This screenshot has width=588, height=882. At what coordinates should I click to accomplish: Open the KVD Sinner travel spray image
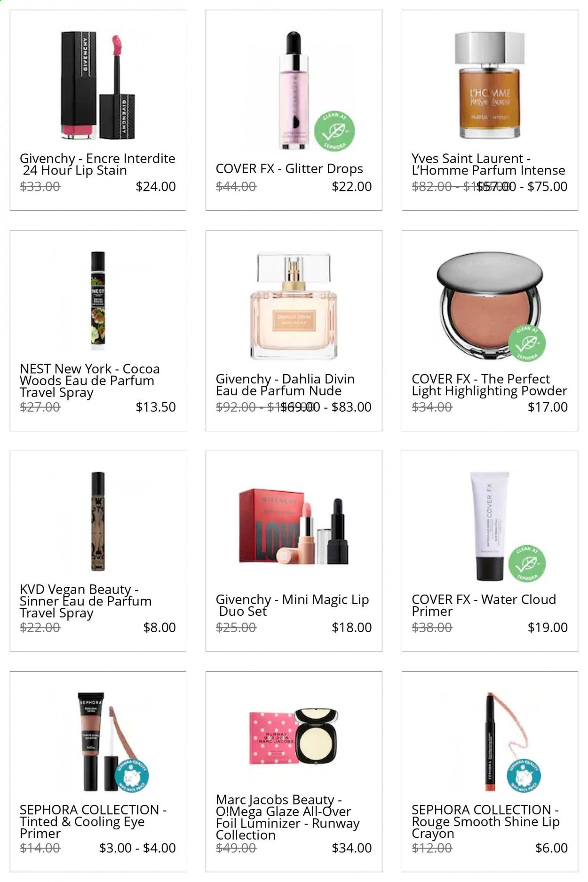click(x=98, y=521)
